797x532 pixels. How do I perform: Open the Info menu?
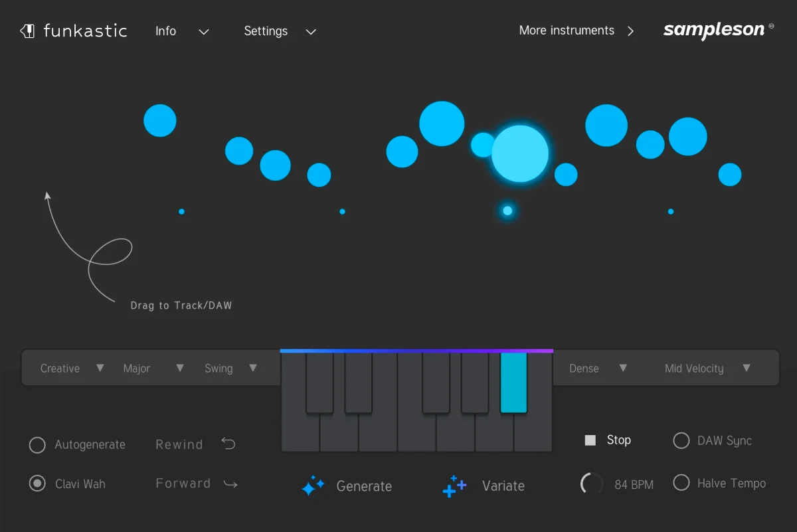coord(165,31)
